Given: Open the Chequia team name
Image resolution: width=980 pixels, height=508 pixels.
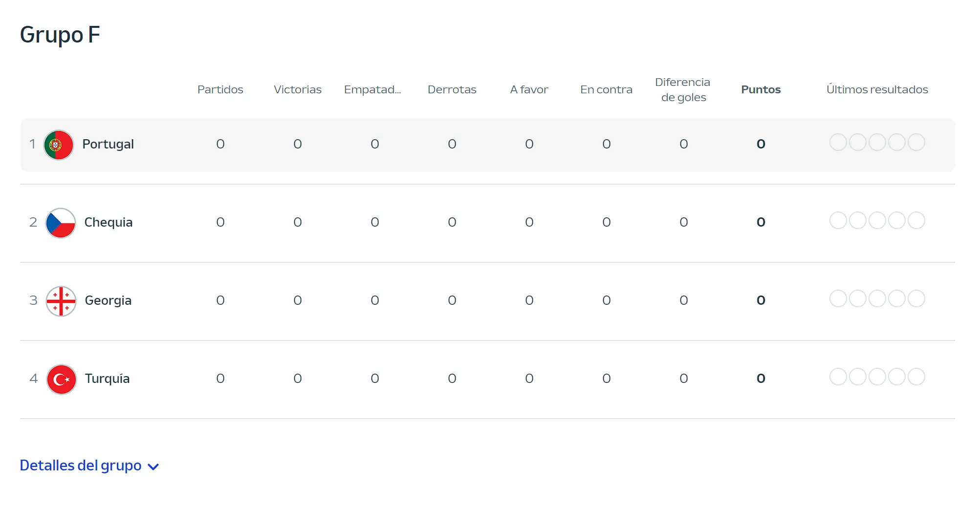Looking at the screenshot, I should [x=109, y=222].
